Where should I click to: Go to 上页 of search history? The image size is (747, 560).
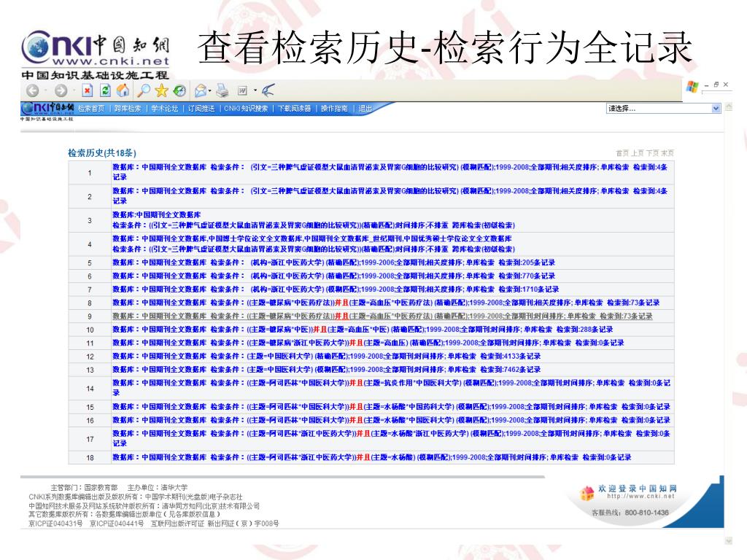[638, 153]
